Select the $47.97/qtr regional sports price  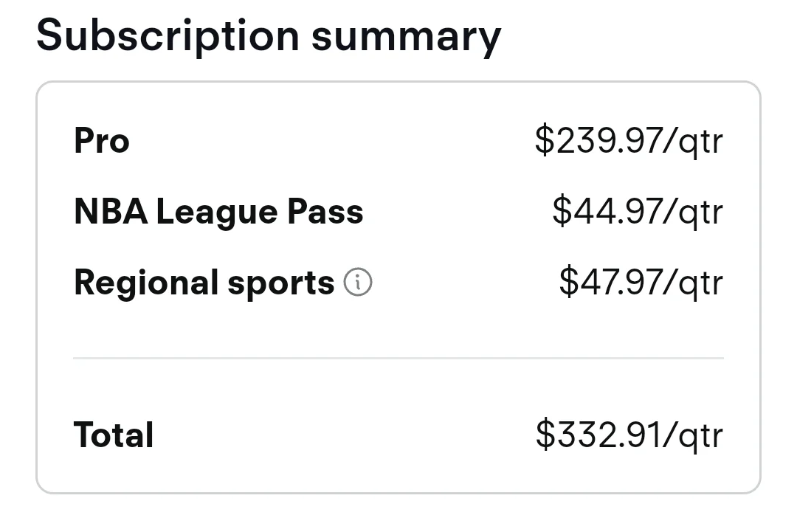coord(641,282)
